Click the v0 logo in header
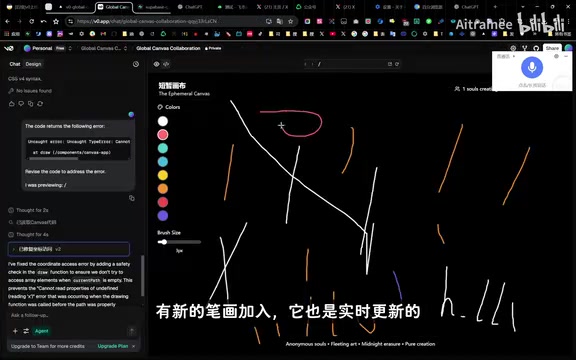The image size is (576, 360). [9, 48]
